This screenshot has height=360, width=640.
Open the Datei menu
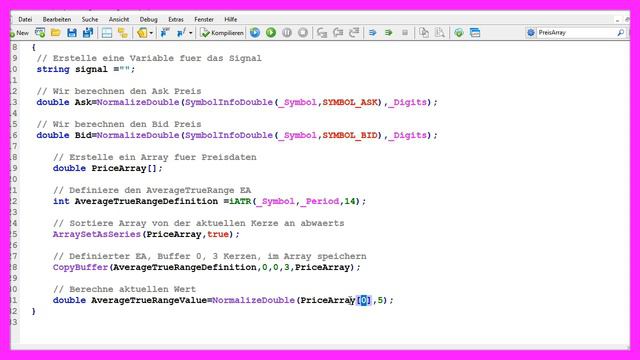tap(25, 19)
